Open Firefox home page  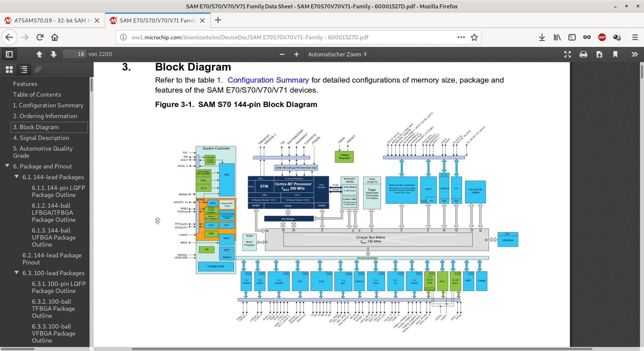(x=55, y=37)
